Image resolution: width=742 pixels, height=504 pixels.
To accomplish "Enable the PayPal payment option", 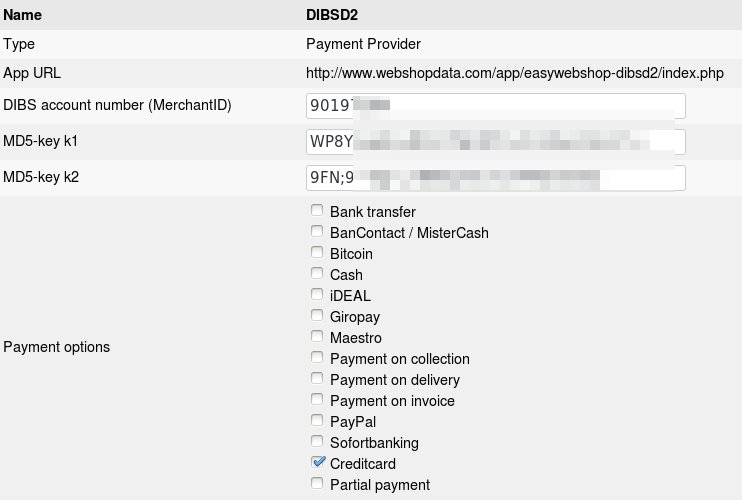I will [x=317, y=421].
